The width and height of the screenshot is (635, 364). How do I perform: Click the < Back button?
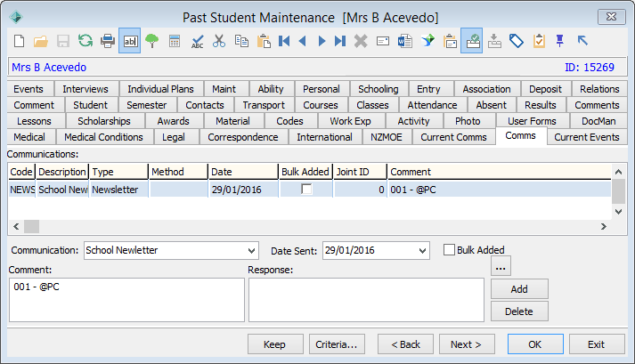click(405, 344)
